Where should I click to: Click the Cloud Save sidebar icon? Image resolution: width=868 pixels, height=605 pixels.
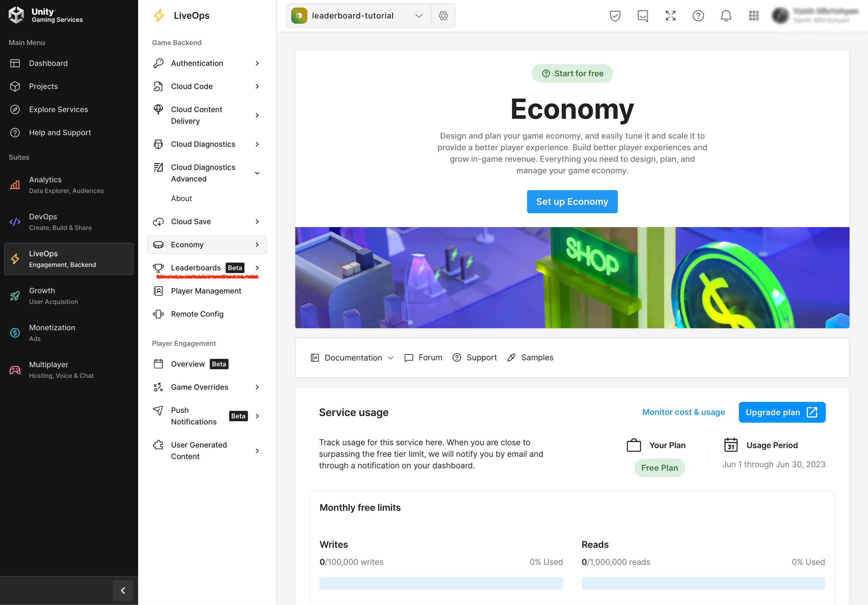[x=158, y=221]
